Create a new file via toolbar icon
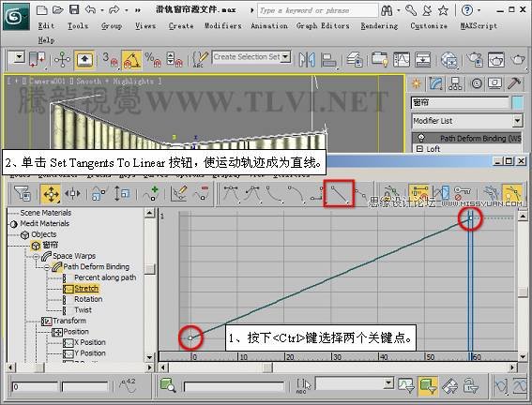 tap(41, 10)
